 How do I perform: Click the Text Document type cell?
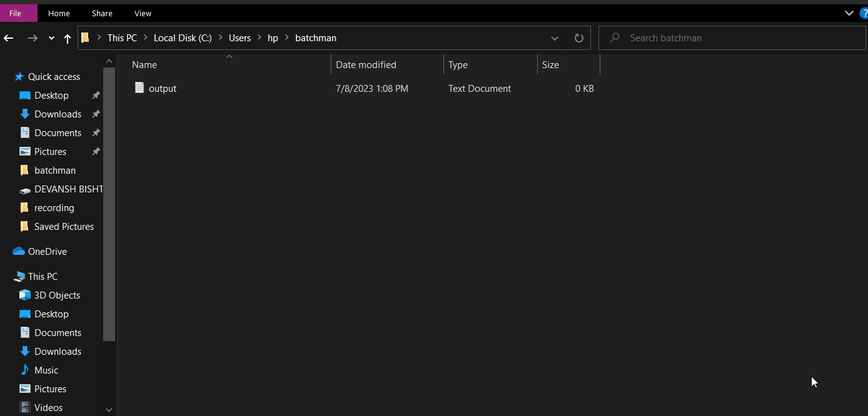pos(480,89)
